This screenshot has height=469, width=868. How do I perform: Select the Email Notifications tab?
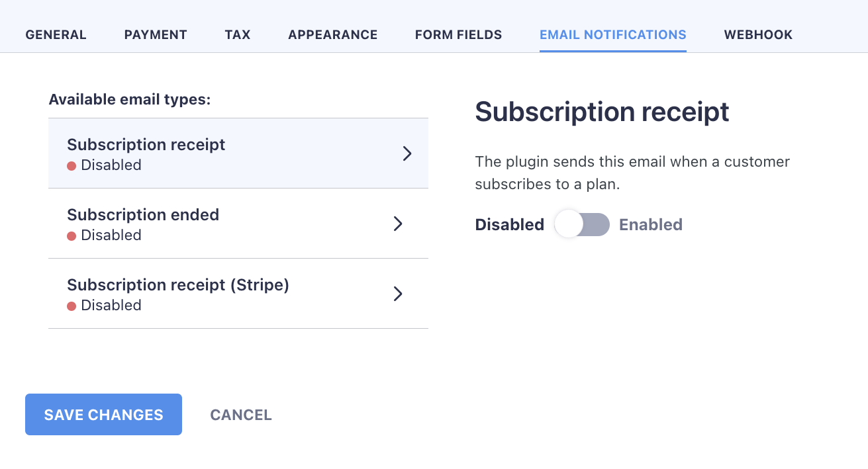(x=612, y=35)
